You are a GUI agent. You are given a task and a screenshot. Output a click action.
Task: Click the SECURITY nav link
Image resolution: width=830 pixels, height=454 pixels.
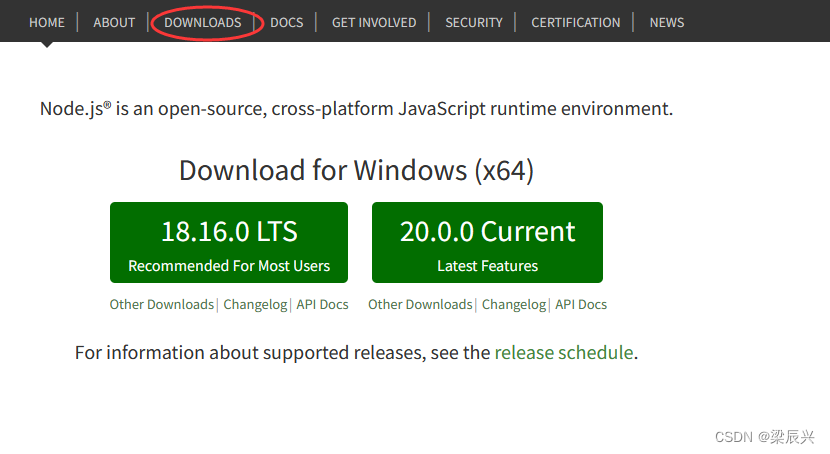(x=474, y=23)
